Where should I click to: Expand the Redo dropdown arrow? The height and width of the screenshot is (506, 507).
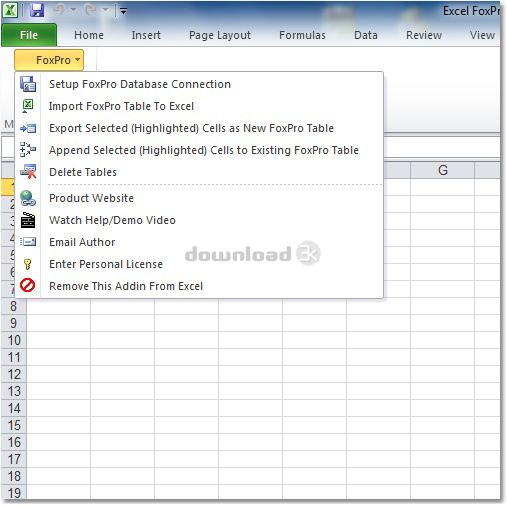click(105, 10)
